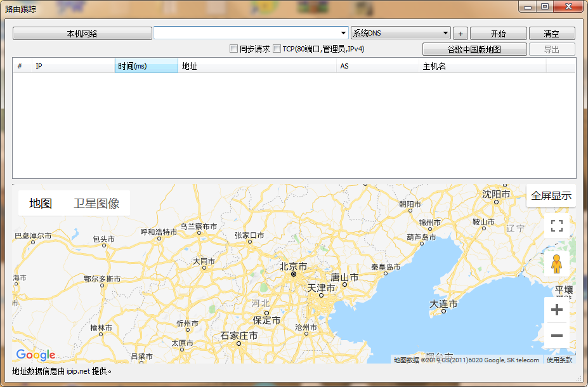Zoom out the map with minus icon
The height and width of the screenshot is (387, 588).
tap(557, 336)
